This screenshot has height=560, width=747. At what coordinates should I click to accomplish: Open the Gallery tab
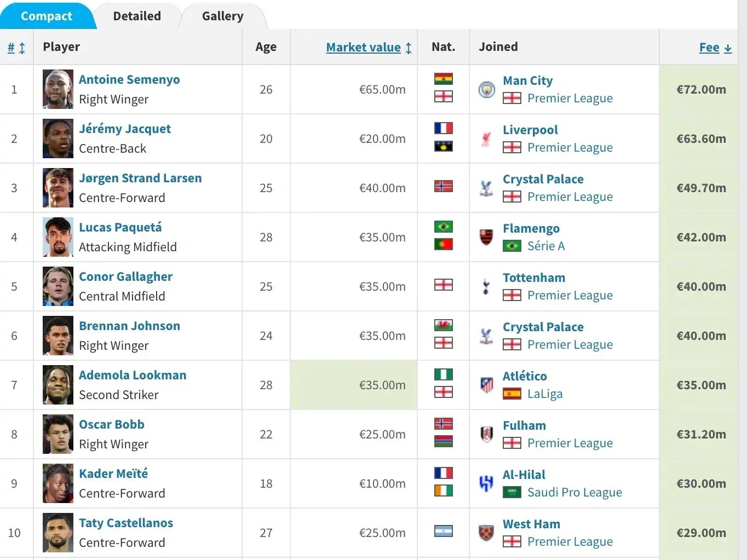(x=222, y=16)
